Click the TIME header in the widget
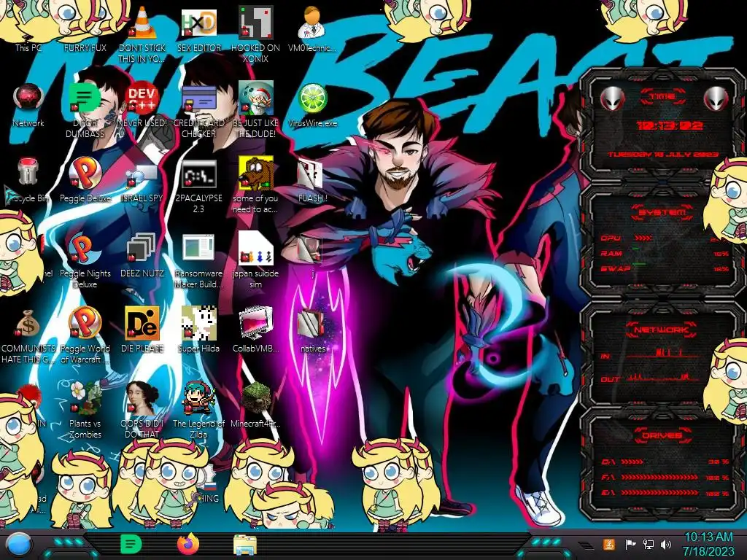747x560 pixels. (662, 96)
